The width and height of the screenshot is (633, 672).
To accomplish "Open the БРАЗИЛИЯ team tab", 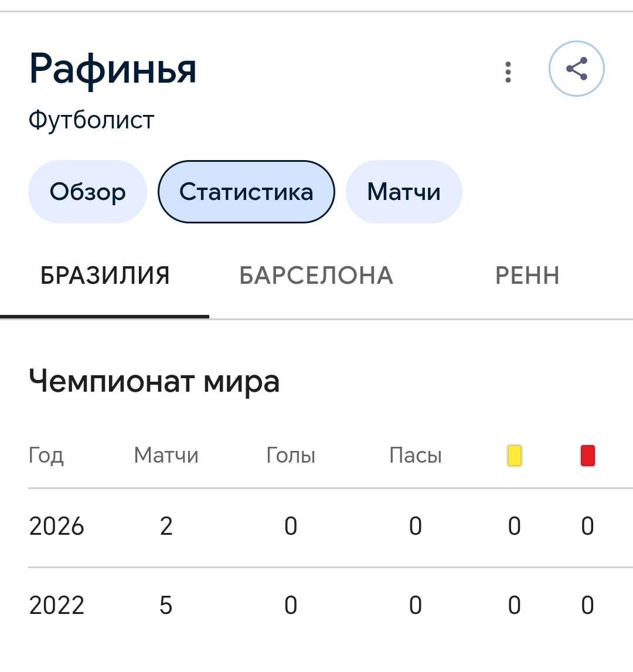I will pyautogui.click(x=105, y=276).
